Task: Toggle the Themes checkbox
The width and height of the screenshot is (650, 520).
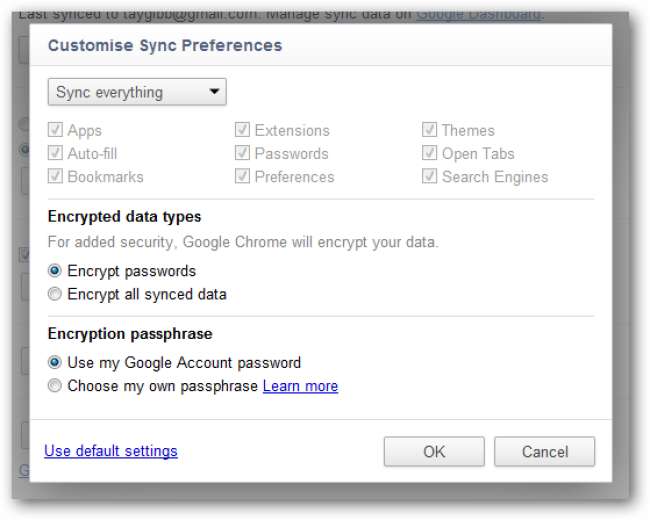Action: point(429,130)
